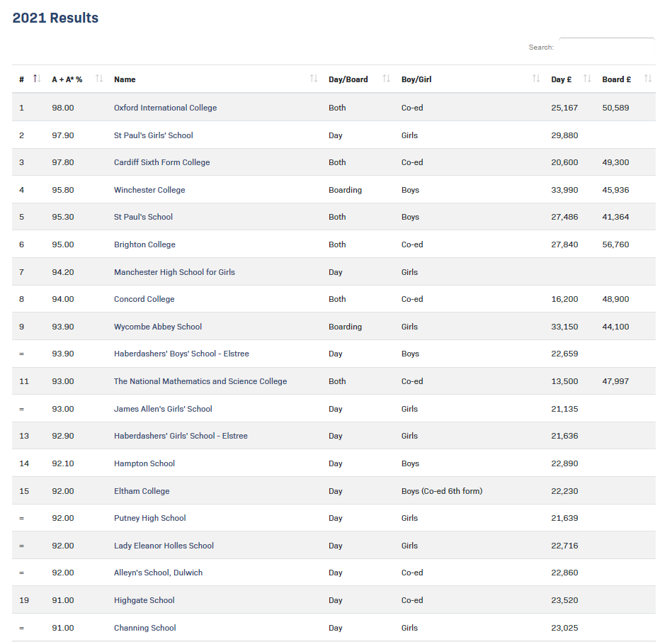The image size is (672, 642).
Task: Select Day fee 22,716 cell
Action: (x=564, y=546)
